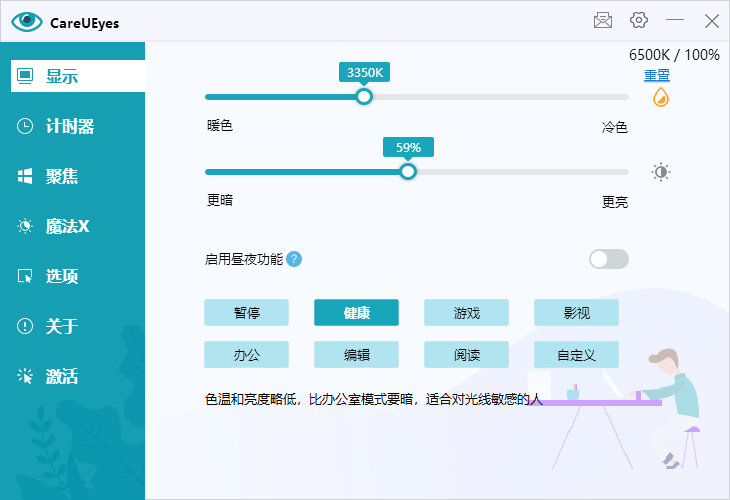Click the CareUEyes eye logo
The height and width of the screenshot is (500, 730).
(27, 21)
